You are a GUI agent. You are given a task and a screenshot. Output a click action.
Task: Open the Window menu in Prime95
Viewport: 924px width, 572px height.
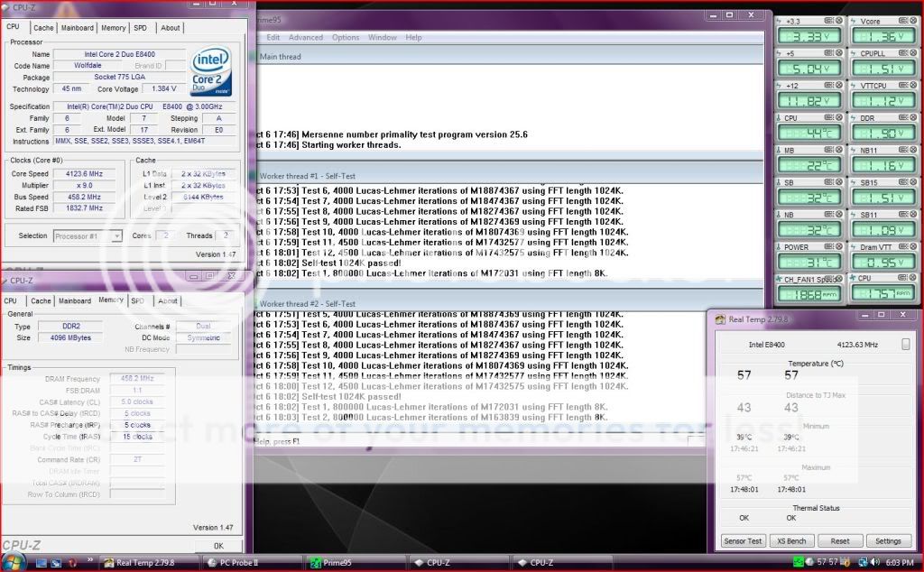coord(382,37)
